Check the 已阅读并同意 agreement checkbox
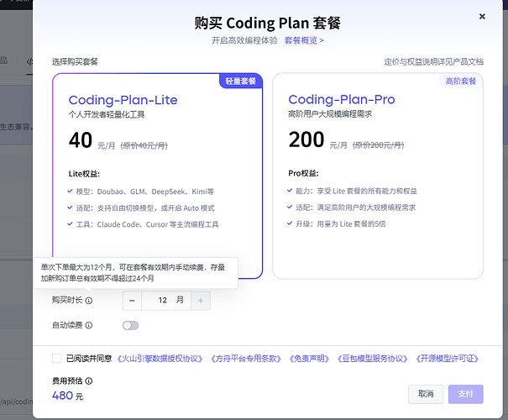 tap(57, 359)
